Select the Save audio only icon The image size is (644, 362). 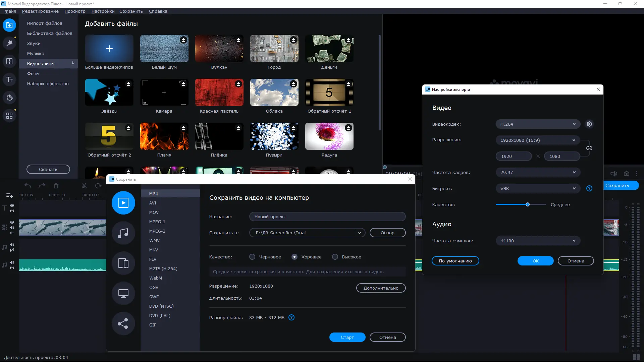click(x=123, y=233)
